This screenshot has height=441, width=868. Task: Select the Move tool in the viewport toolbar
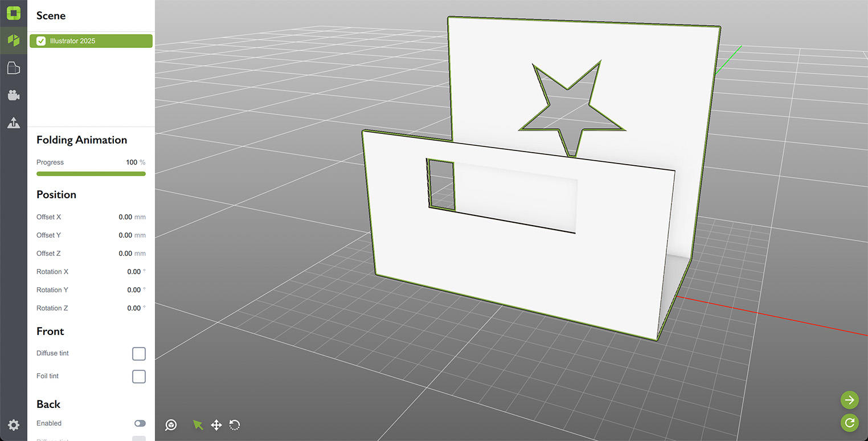coord(216,425)
